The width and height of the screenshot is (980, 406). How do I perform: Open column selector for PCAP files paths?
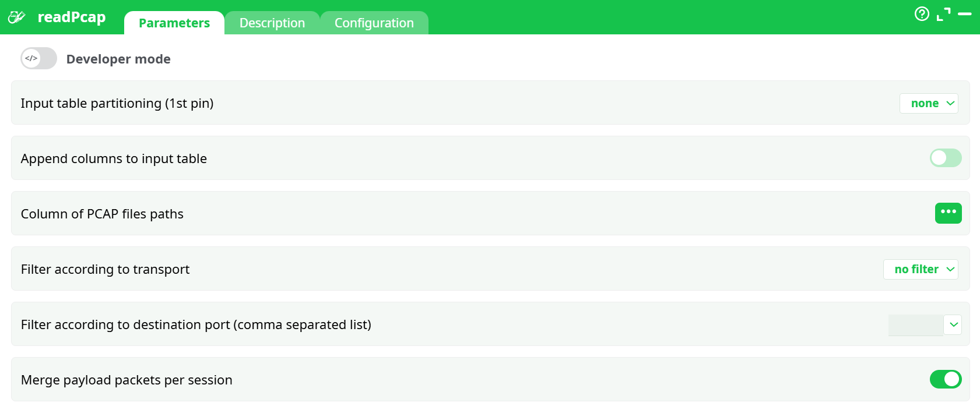pos(948,213)
